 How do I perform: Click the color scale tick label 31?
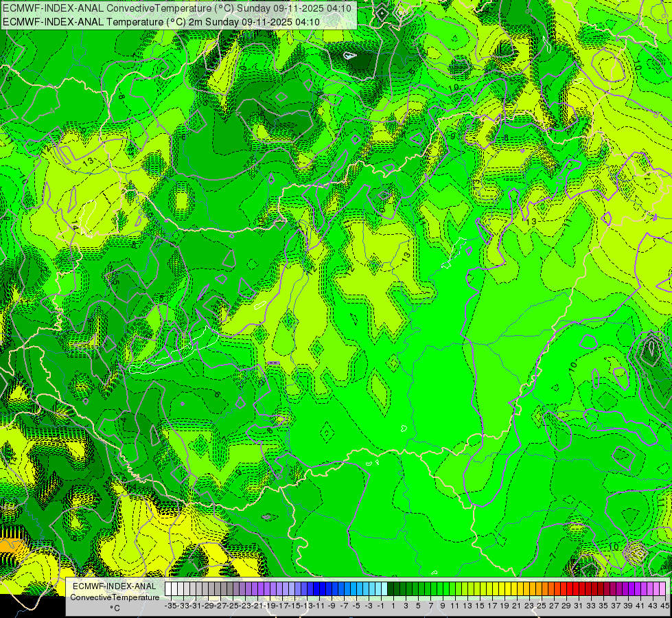click(x=579, y=606)
